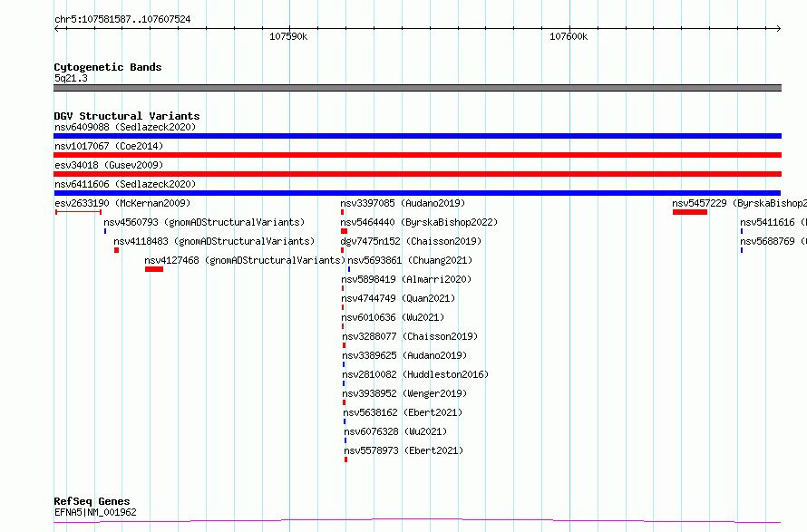807x532 pixels.
Task: Open nsv5578973 (Ebert2021) variant
Action: click(x=404, y=450)
